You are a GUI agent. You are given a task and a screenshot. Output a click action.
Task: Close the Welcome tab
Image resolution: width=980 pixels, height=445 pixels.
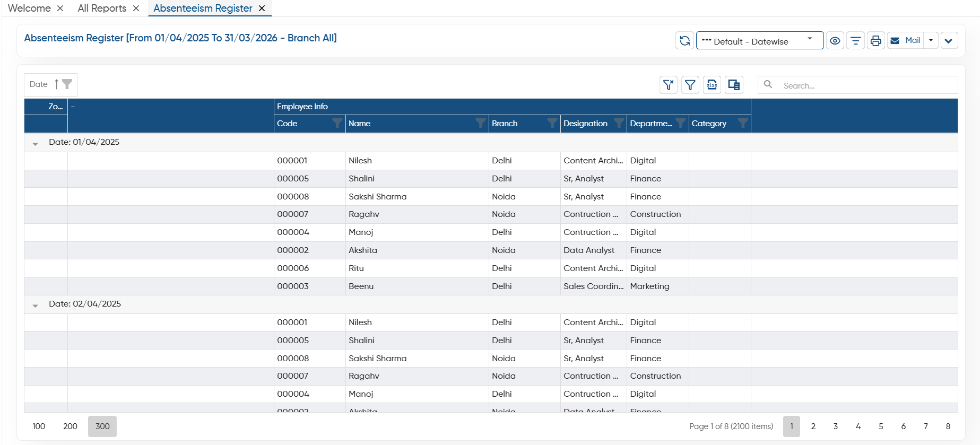(x=60, y=8)
